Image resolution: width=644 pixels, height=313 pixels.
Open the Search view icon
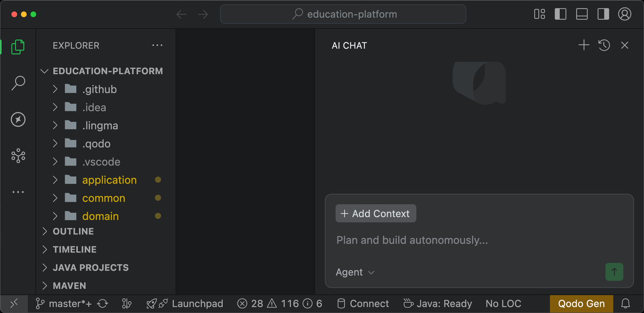18,83
